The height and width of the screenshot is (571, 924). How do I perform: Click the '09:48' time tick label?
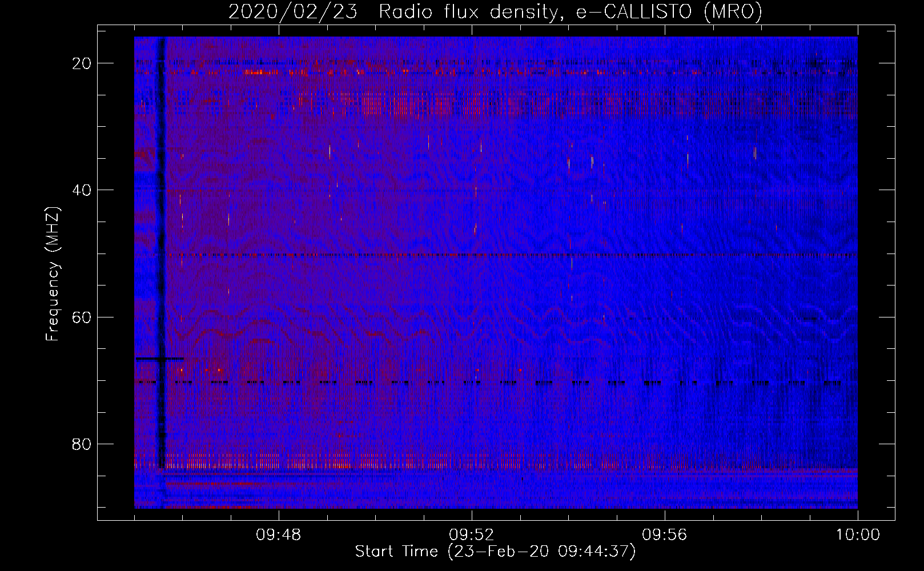pyautogui.click(x=279, y=535)
